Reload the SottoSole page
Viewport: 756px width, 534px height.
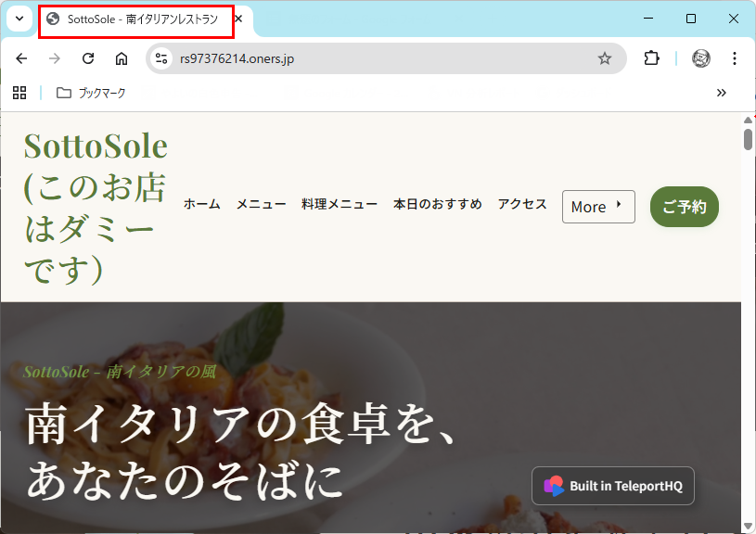click(x=88, y=57)
